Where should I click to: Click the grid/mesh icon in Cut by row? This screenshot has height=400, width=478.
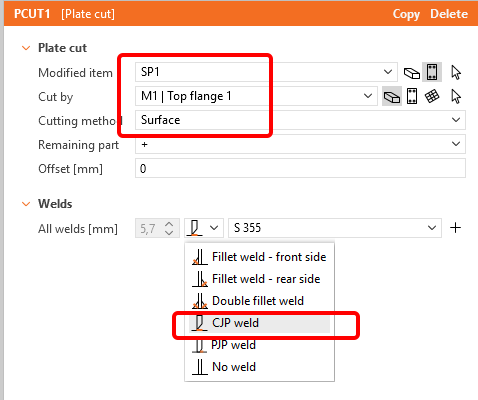(432, 96)
